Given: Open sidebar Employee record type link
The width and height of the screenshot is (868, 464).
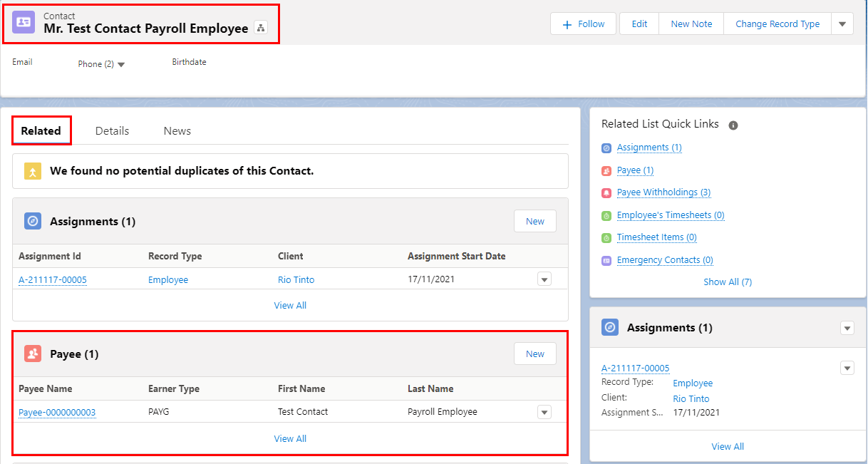Looking at the screenshot, I should click(x=693, y=383).
